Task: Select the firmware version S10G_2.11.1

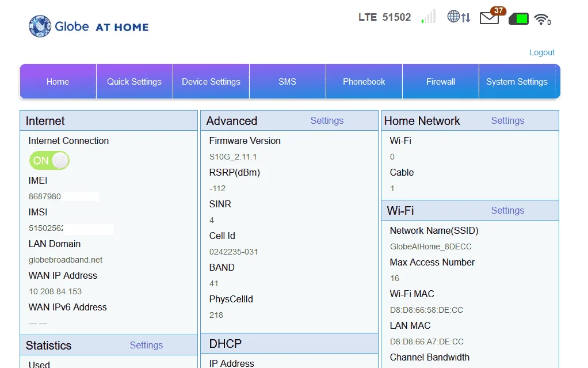Action: [x=233, y=157]
